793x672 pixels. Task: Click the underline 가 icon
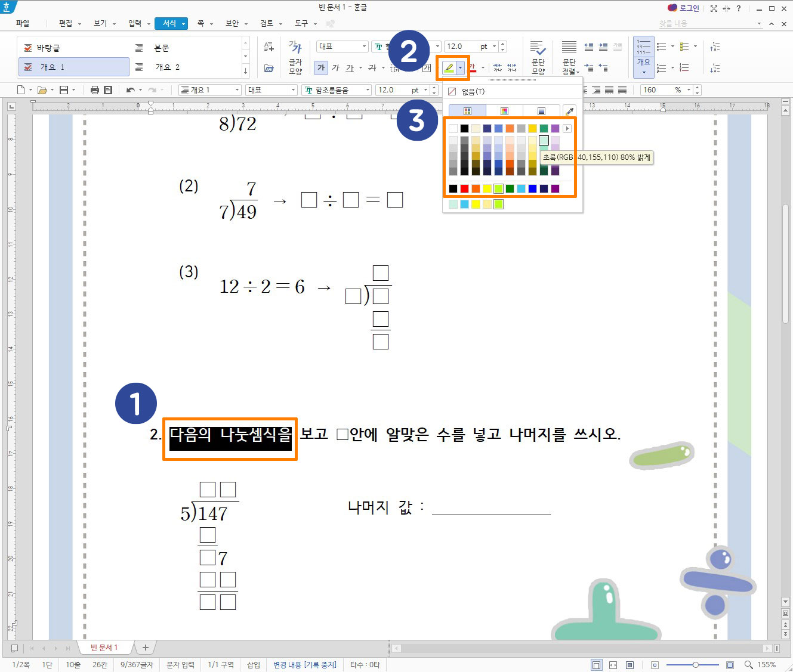click(350, 68)
